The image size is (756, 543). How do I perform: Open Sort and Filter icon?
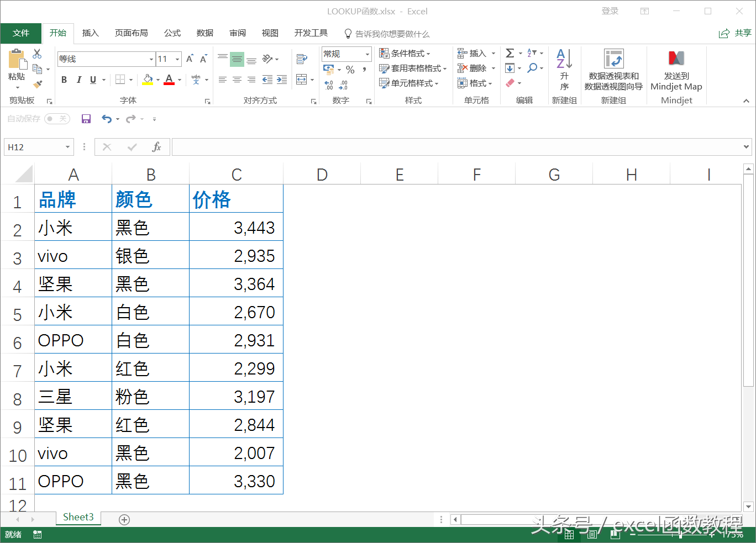(x=532, y=53)
